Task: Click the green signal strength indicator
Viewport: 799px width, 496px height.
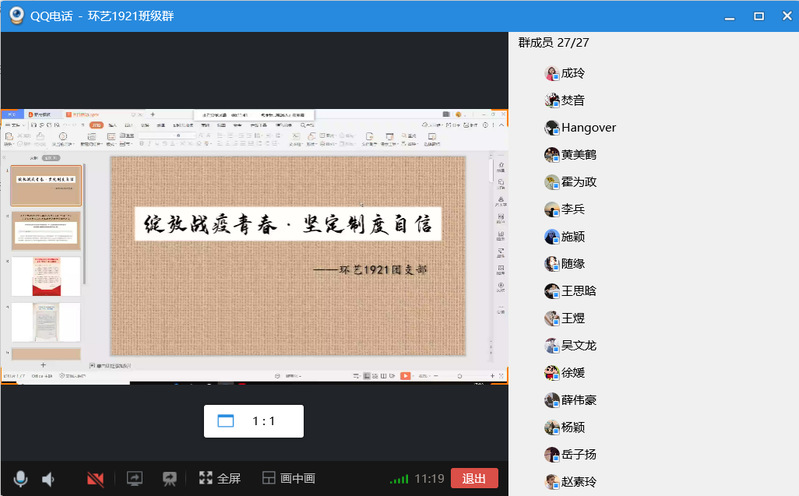Action: pyautogui.click(x=399, y=479)
